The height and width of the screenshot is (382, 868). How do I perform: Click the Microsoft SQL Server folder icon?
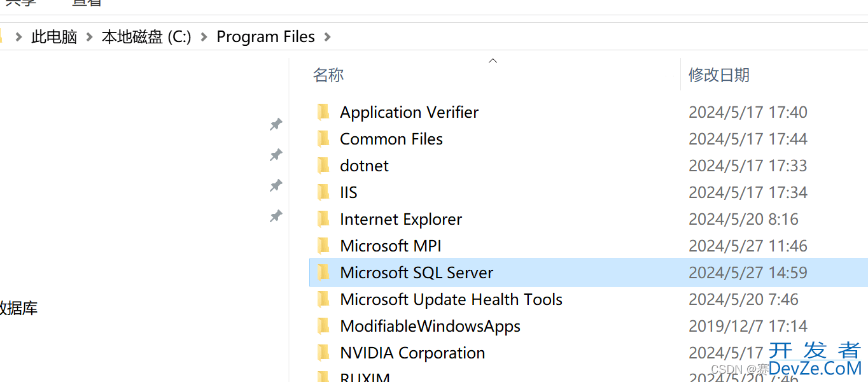click(323, 272)
